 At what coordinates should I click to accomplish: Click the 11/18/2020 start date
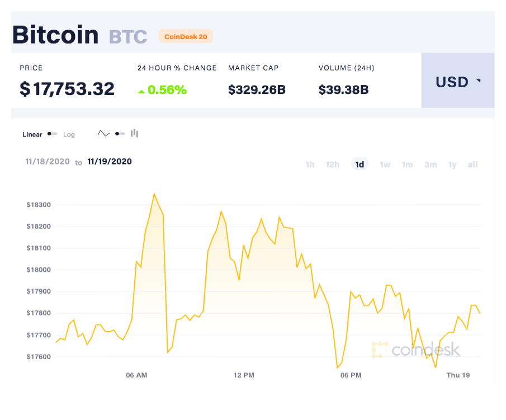pos(48,162)
